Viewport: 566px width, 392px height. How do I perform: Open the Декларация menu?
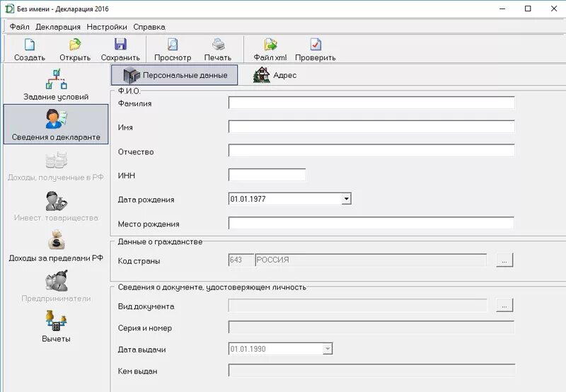pyautogui.click(x=58, y=27)
